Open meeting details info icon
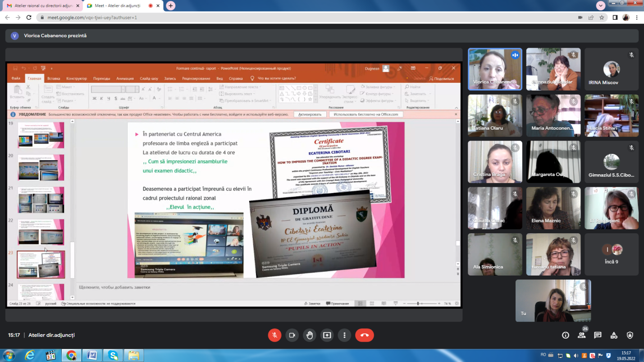644x362 pixels. tap(566, 335)
